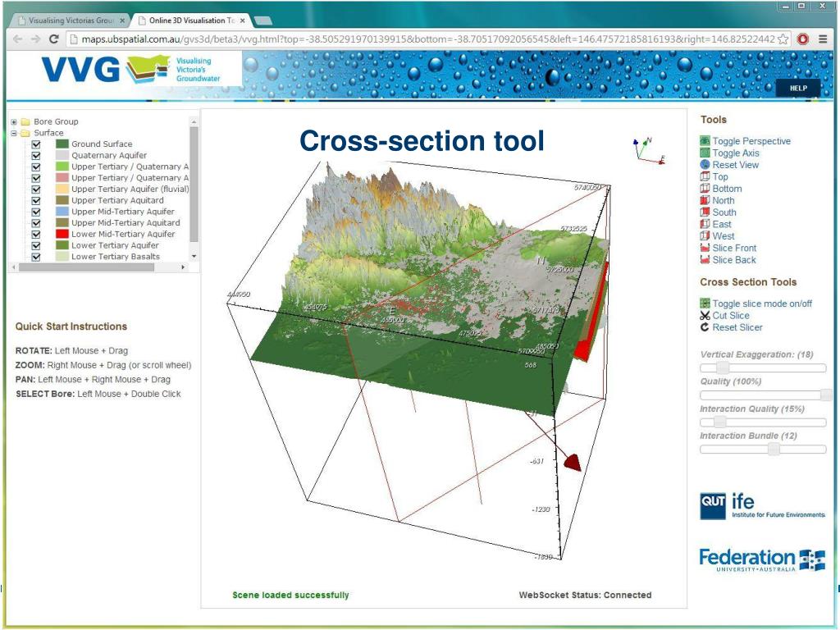
Task: Click the Vertical Exaggeration slider handle
Action: 723,367
